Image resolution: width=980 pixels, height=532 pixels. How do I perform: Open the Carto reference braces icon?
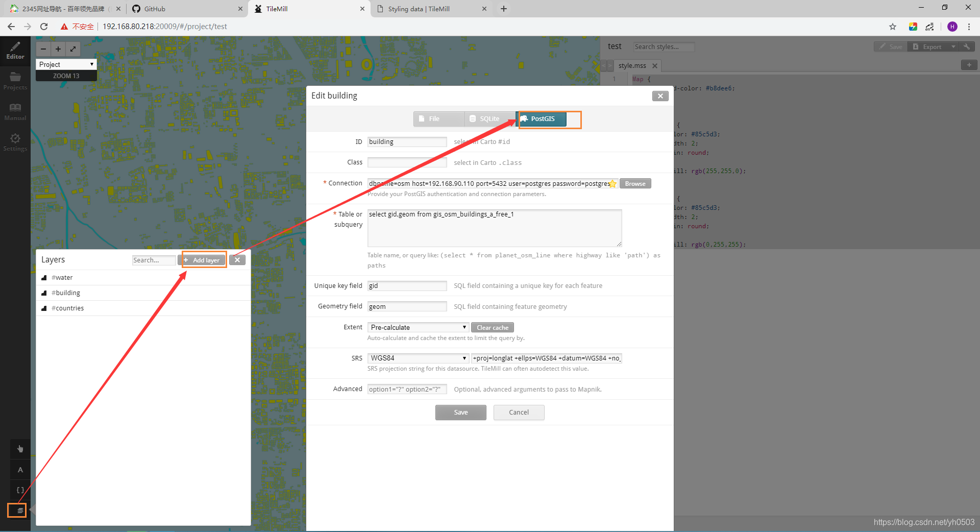tap(20, 490)
